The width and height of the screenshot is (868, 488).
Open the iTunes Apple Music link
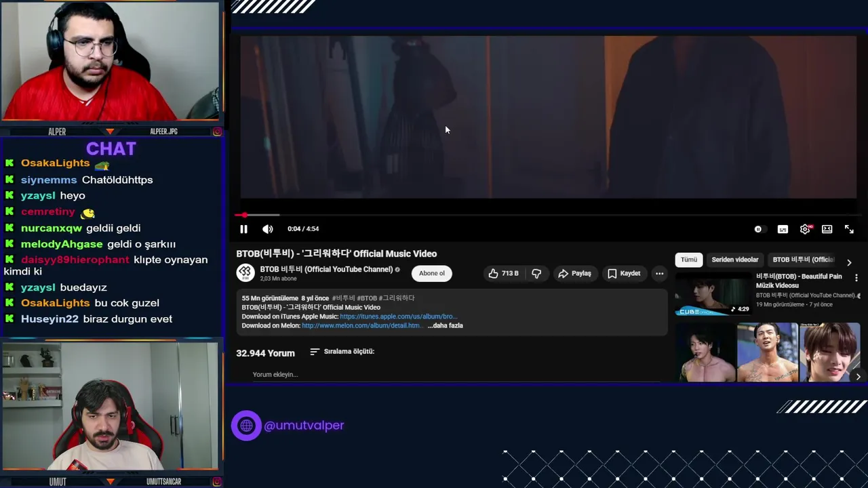pos(398,317)
